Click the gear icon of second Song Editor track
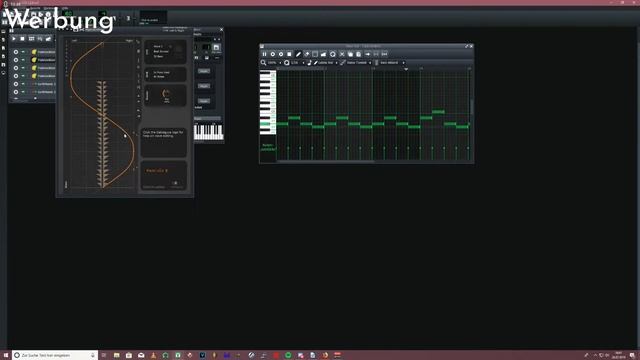640x360 pixels. (x=16, y=60)
